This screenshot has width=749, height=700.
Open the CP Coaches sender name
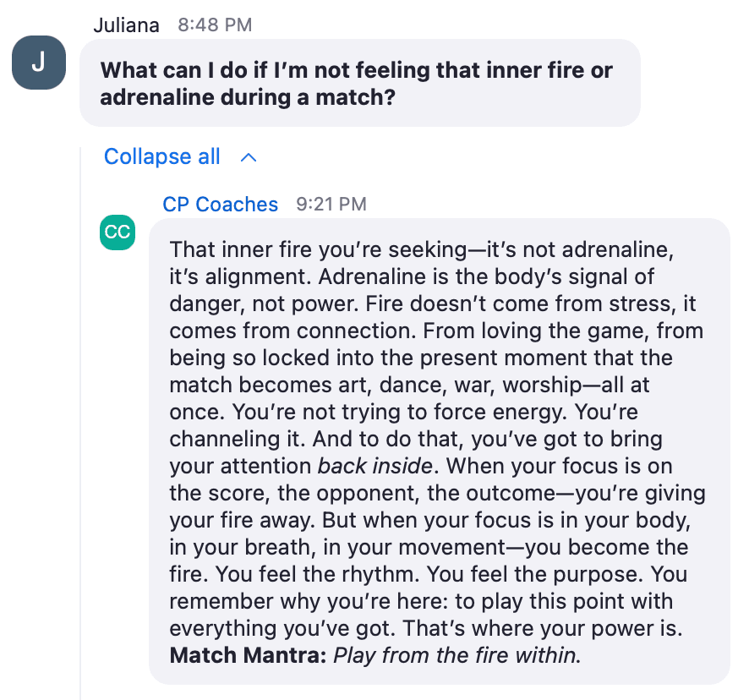click(220, 204)
